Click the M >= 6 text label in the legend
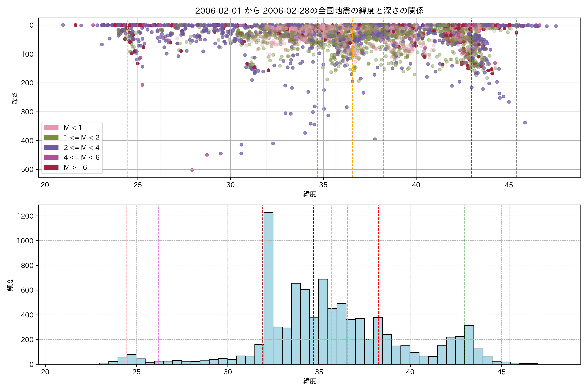Screen dimensions: 588x392 click(75, 167)
